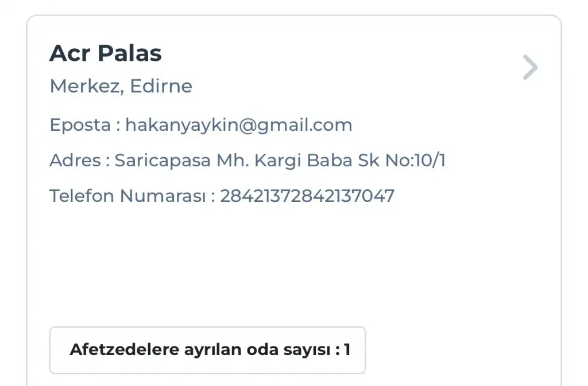The width and height of the screenshot is (588, 386).
Task: Click the hakanyaykin@gmail.com email address
Action: (238, 125)
